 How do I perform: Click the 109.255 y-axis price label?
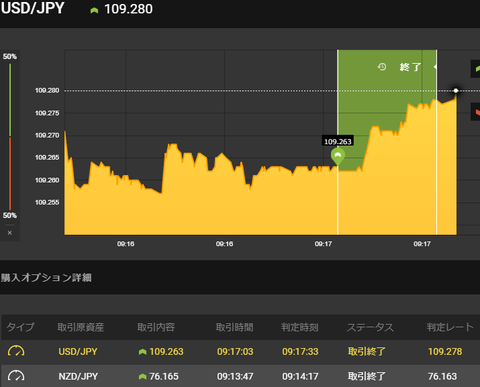(x=47, y=202)
